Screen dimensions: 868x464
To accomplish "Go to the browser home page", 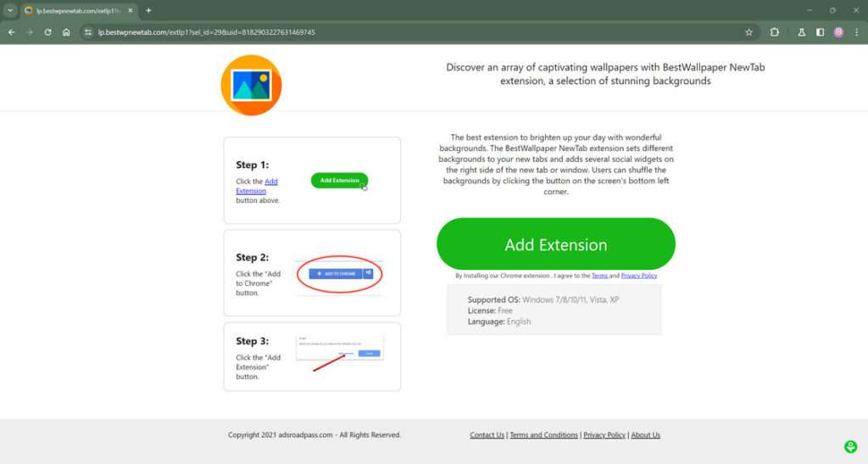I will [x=66, y=33].
